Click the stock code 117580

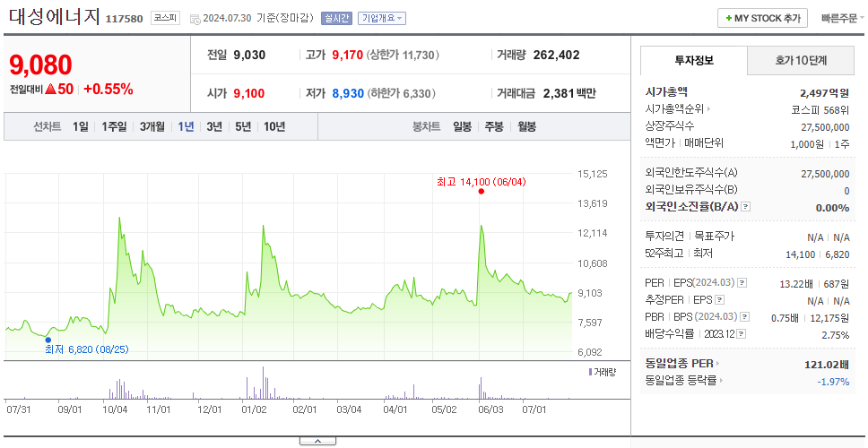pyautogui.click(x=124, y=19)
